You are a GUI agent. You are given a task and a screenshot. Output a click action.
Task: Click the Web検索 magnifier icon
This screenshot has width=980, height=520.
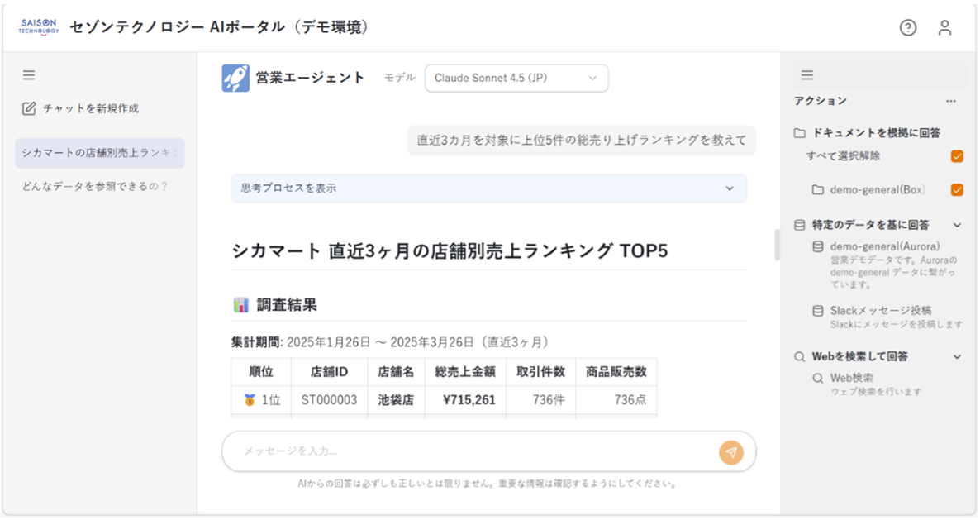[x=817, y=378]
